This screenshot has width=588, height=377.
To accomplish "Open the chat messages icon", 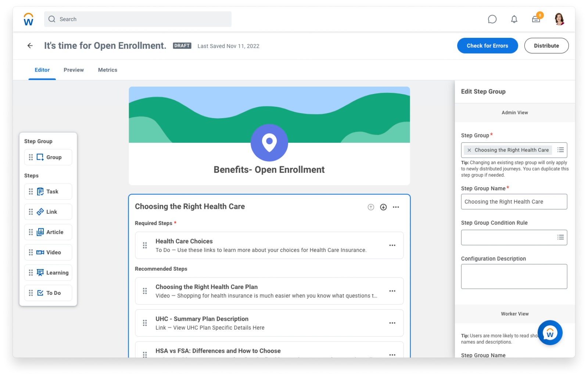I will point(492,19).
